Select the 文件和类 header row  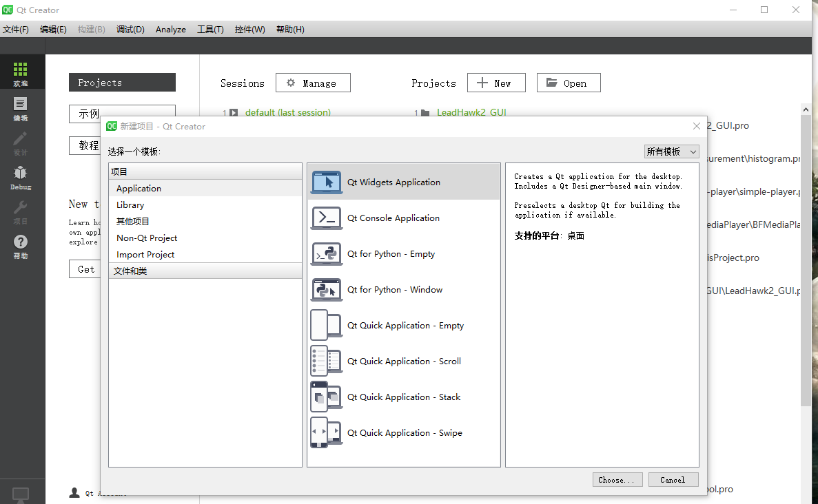click(205, 271)
